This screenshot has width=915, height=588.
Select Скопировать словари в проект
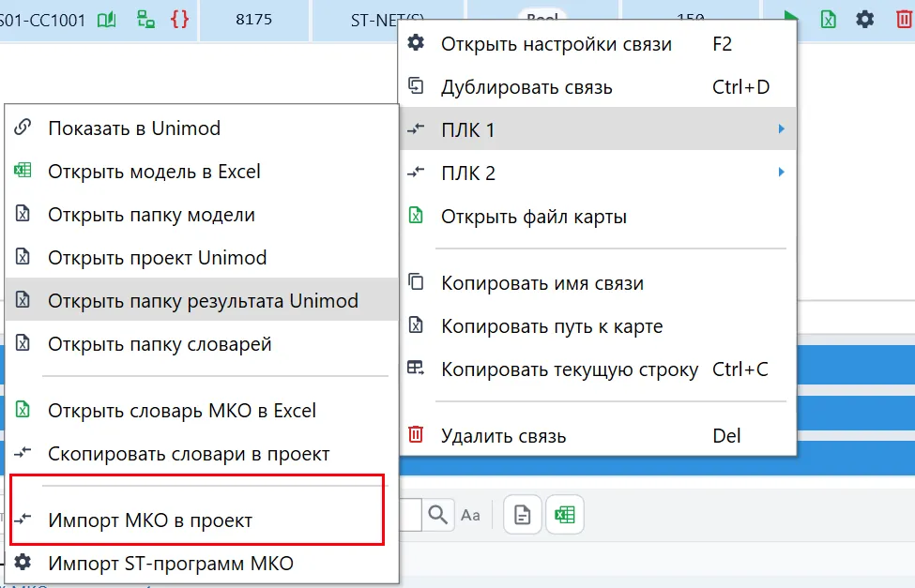tap(202, 453)
